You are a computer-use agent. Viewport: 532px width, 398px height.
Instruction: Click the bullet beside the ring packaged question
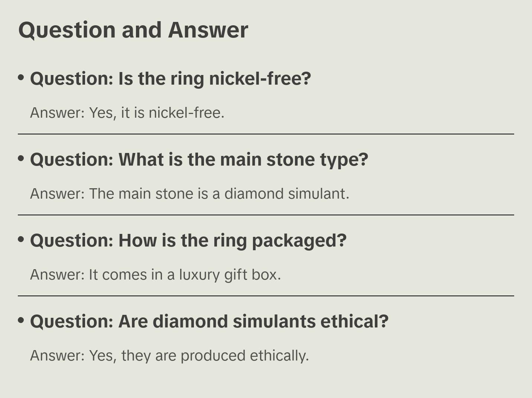coord(21,239)
